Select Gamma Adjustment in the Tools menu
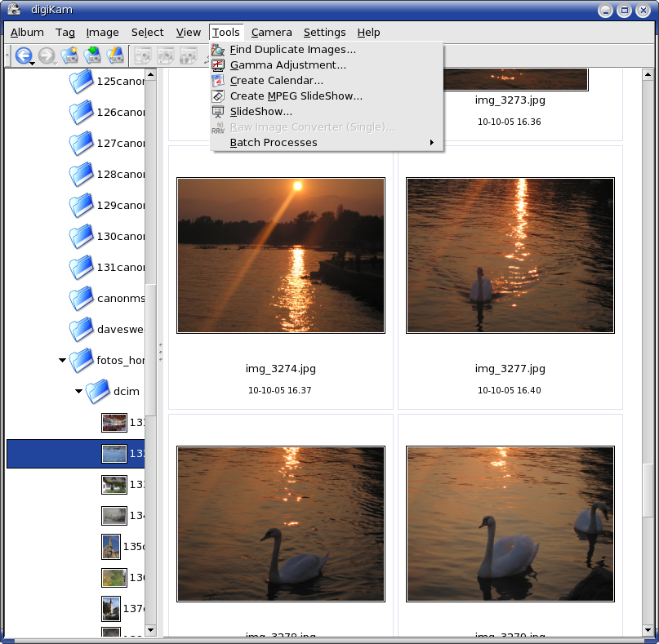This screenshot has width=659, height=644. click(x=327, y=65)
